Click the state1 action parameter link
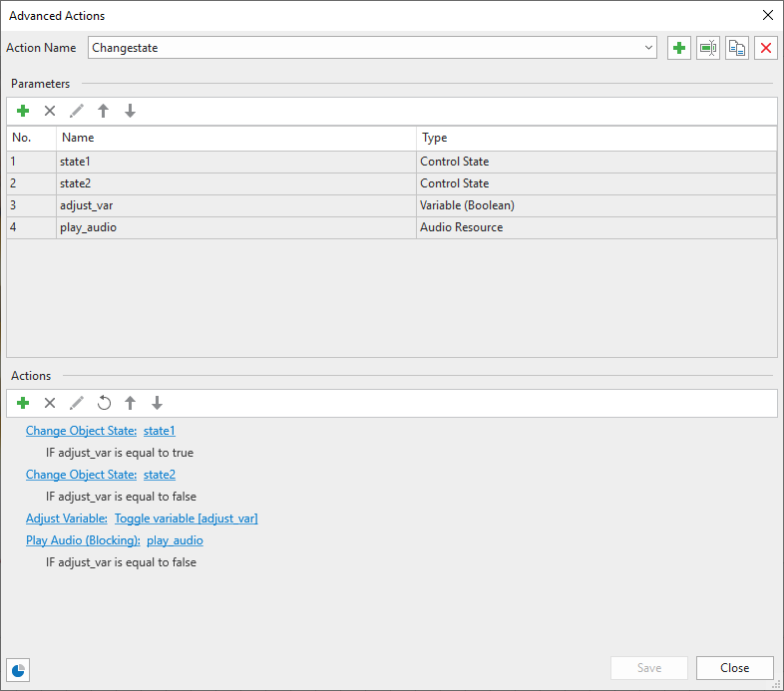The height and width of the screenshot is (691, 784). coord(159,431)
